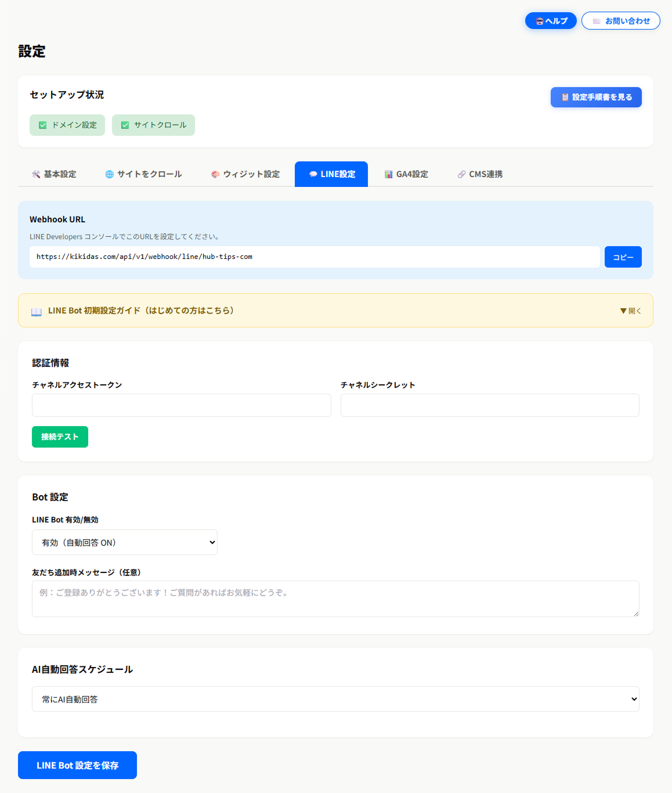Select the speech bubble icon on LINE設定
This screenshot has height=793, width=672.
click(x=313, y=174)
